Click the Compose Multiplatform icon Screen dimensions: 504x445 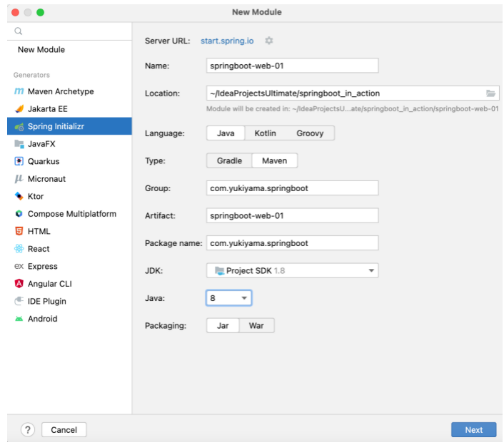19,214
